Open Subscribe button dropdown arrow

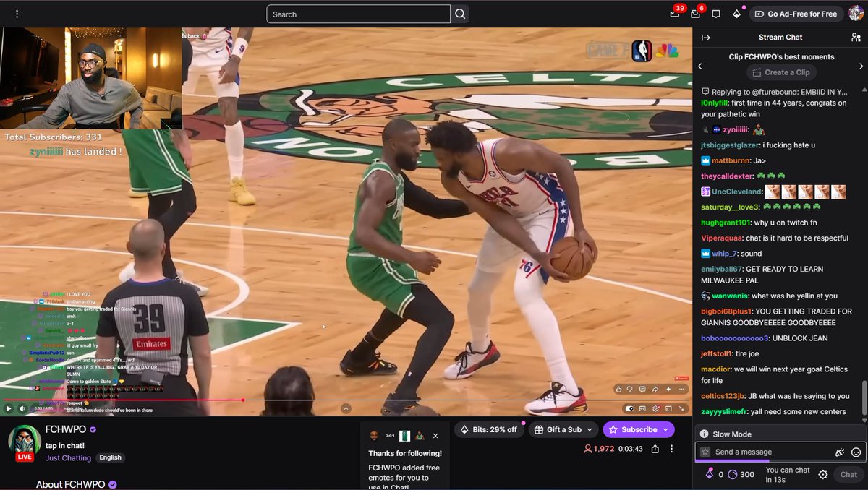point(665,429)
